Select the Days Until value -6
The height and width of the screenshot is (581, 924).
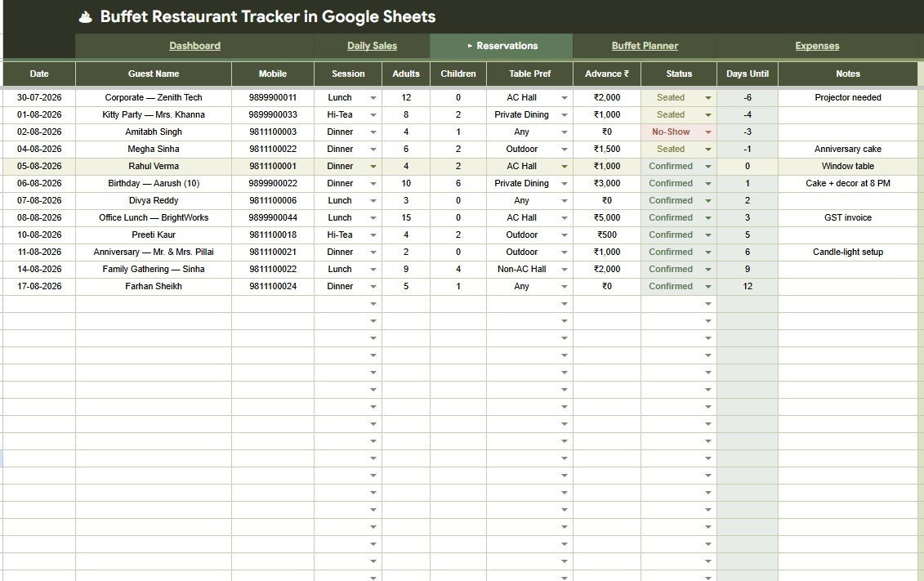coord(748,98)
